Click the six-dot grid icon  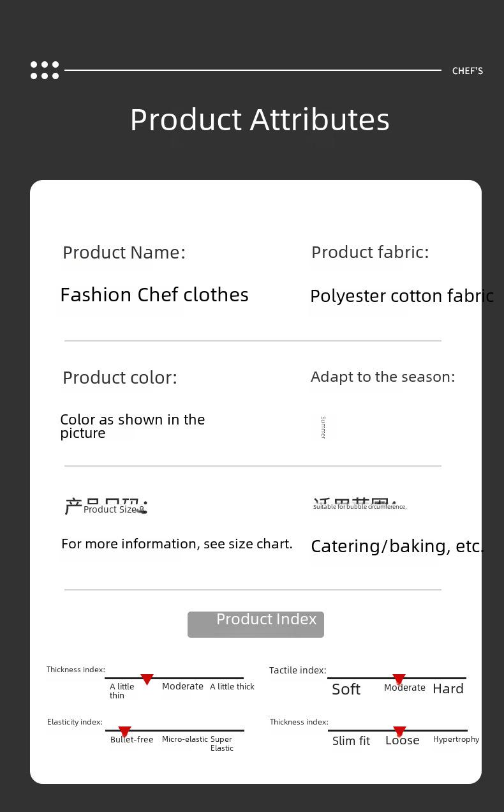pyautogui.click(x=45, y=70)
